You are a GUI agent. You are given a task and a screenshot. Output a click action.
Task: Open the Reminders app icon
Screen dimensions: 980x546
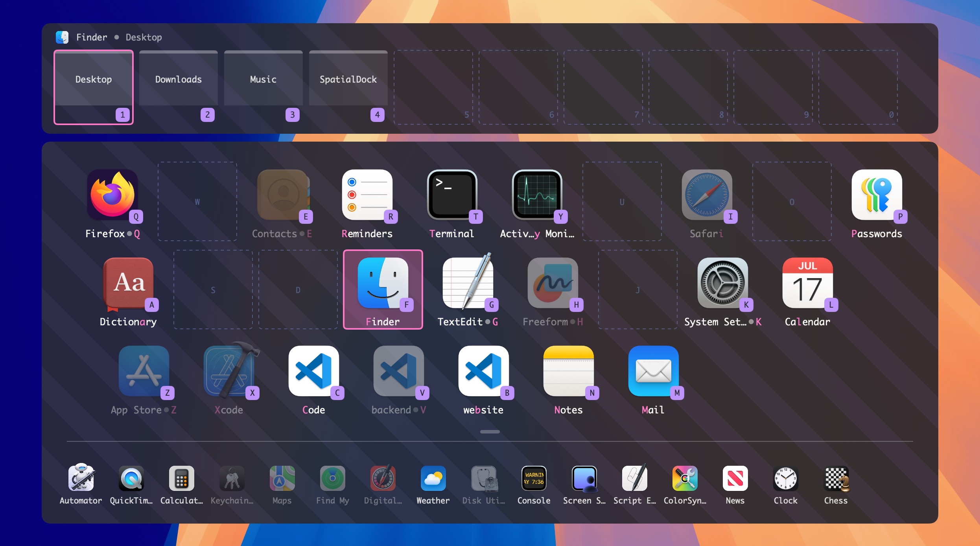tap(367, 195)
